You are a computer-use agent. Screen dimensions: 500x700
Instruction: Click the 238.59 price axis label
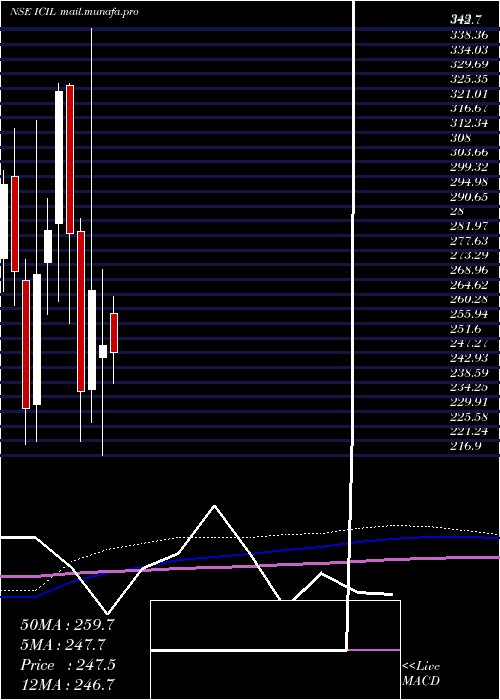click(469, 373)
